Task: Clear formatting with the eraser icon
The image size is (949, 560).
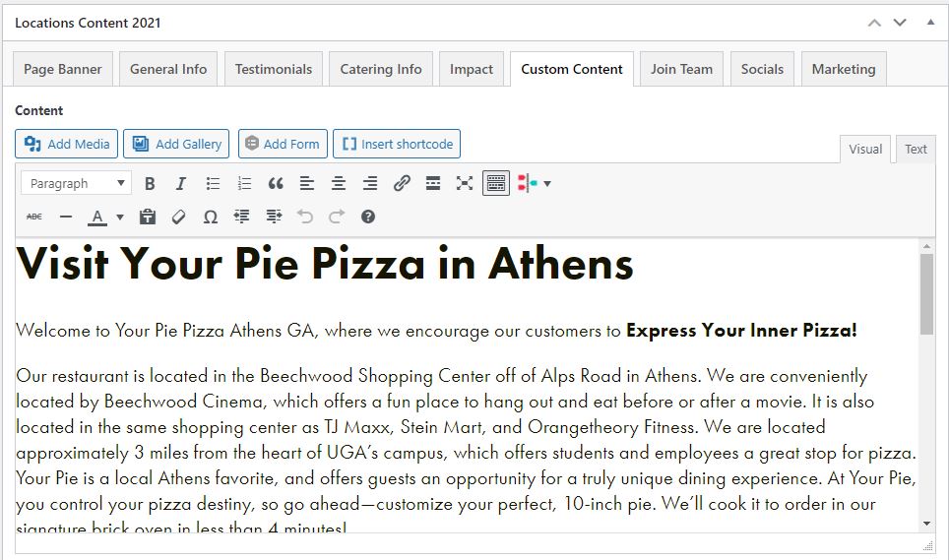Action: click(x=178, y=217)
